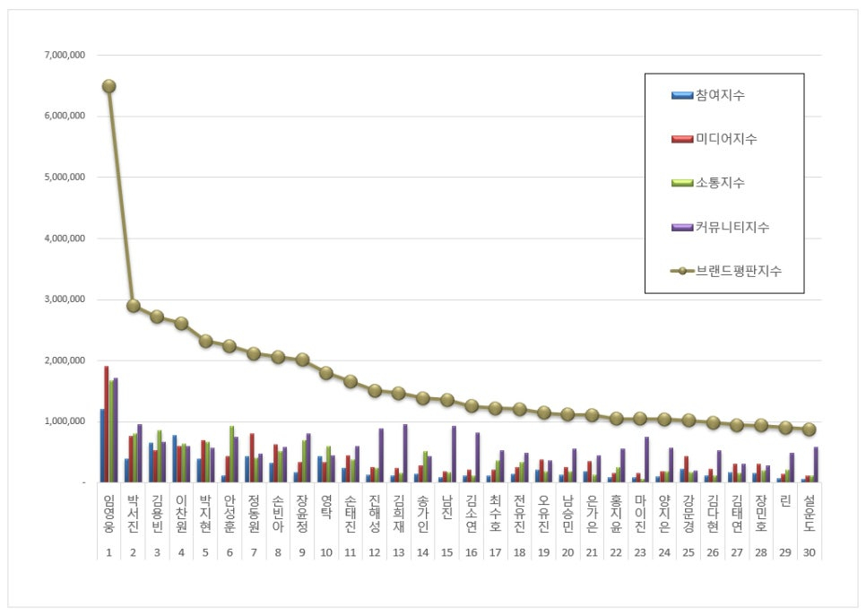The height and width of the screenshot is (616, 866).
Task: Click the red 미디어지수 bar for 임영웅
Action: [x=106, y=423]
